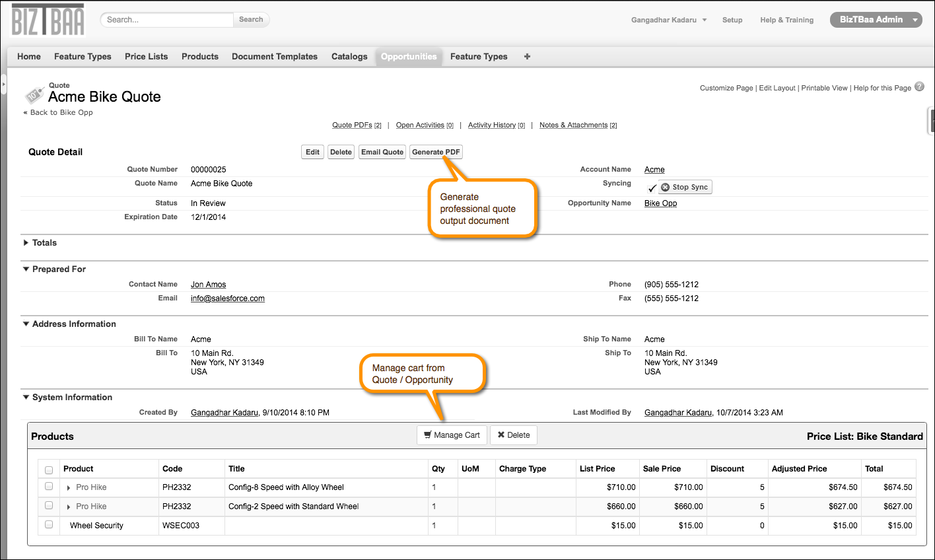Click the help question mark icon
Screen dimensions: 935x560
click(919, 87)
